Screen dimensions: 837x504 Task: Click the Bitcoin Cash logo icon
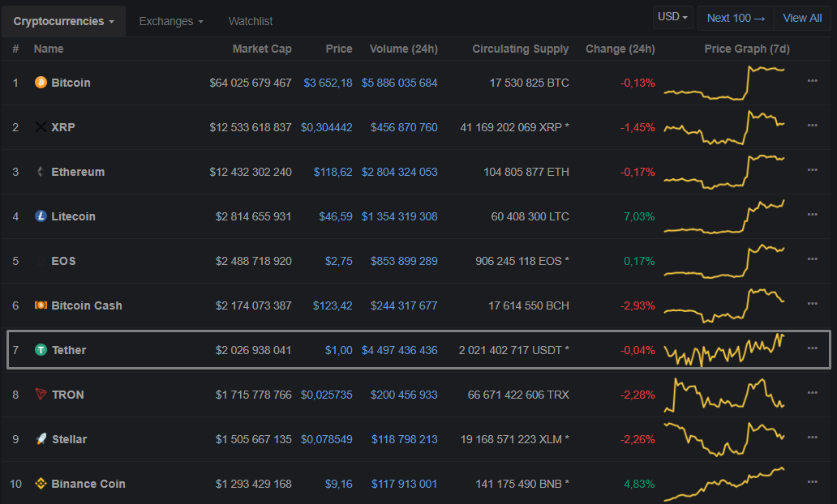[41, 305]
